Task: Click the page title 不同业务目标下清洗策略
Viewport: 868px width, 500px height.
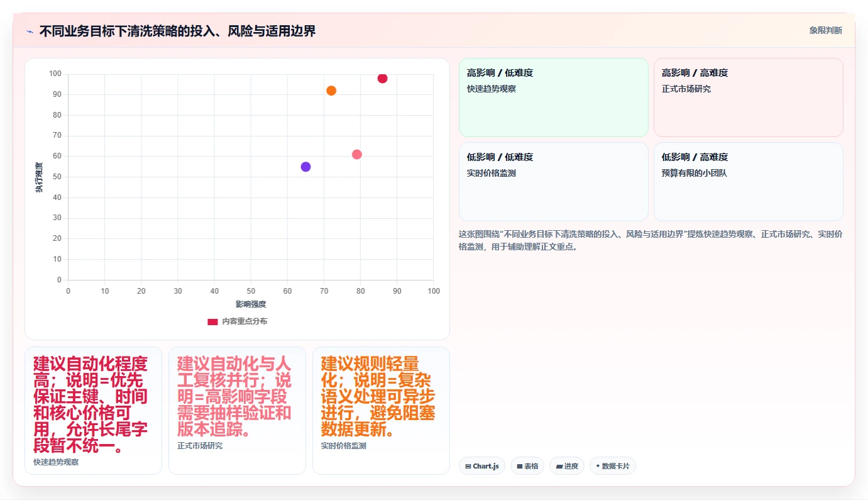Action: [177, 31]
